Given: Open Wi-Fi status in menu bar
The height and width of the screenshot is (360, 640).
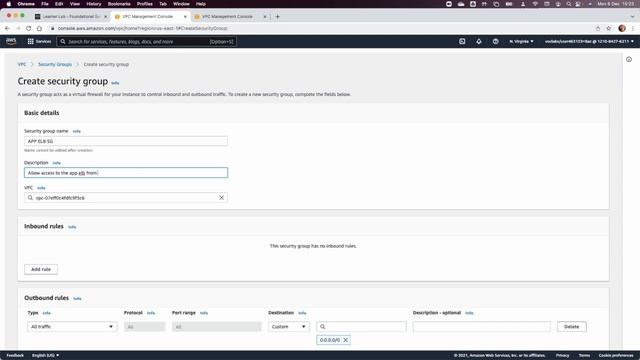Looking at the screenshot, I should (x=535, y=4).
